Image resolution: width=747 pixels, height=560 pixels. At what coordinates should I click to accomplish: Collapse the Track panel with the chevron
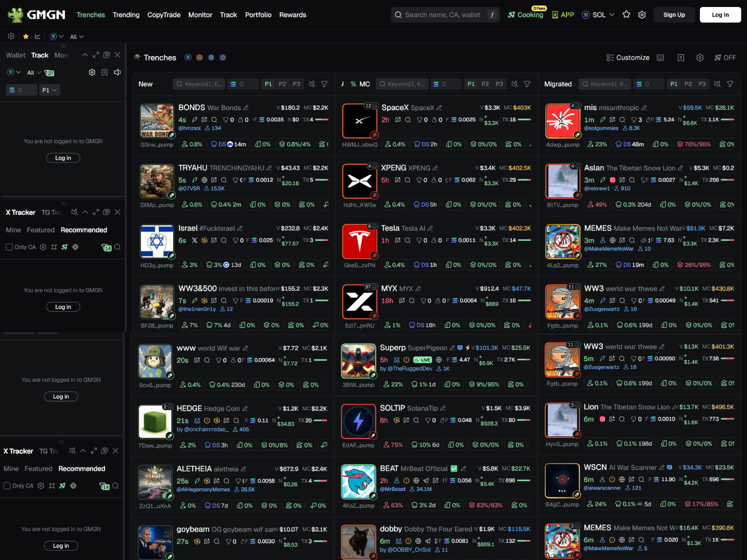coord(85,55)
